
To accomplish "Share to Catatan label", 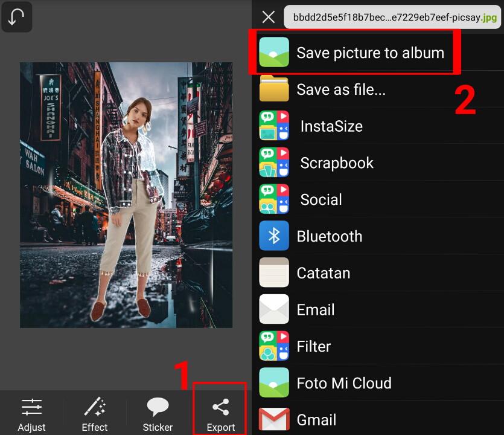I will pyautogui.click(x=324, y=273).
